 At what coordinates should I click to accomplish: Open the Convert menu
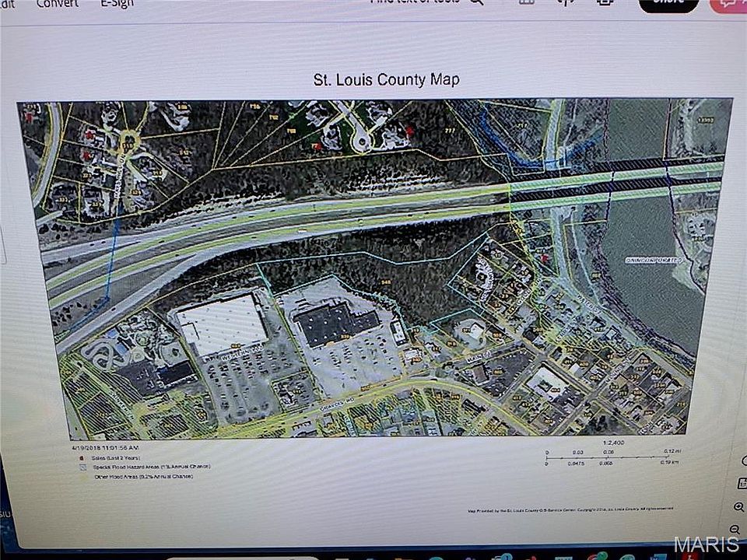(57, 3)
